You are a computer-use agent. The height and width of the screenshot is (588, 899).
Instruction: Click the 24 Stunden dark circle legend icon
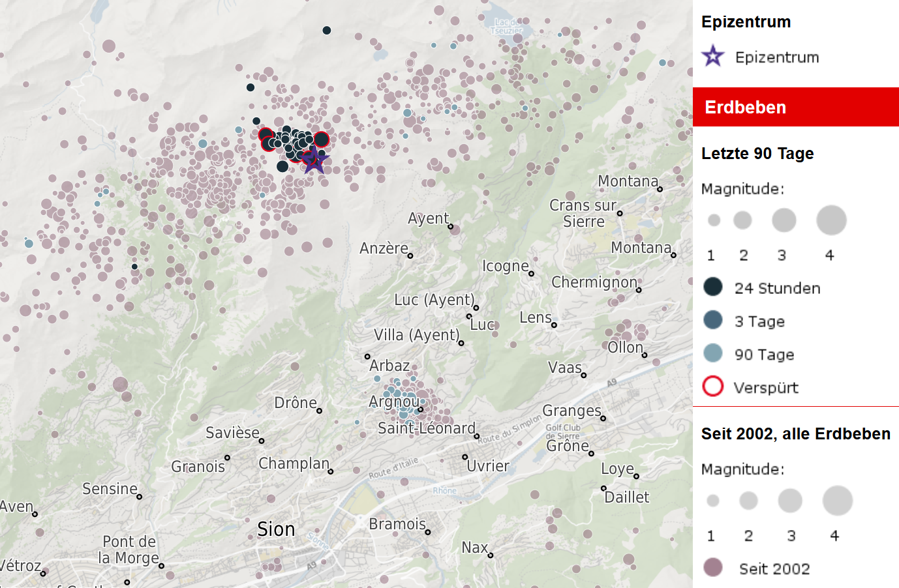click(713, 287)
